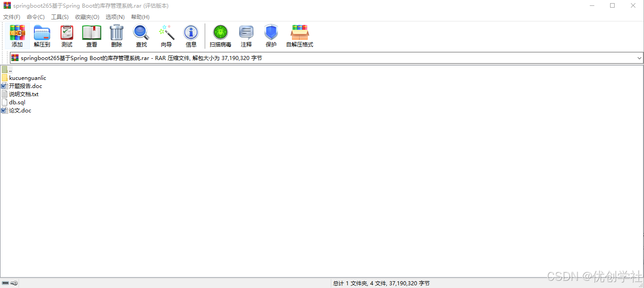Click the kucuenguanlic folder icon

(5, 78)
